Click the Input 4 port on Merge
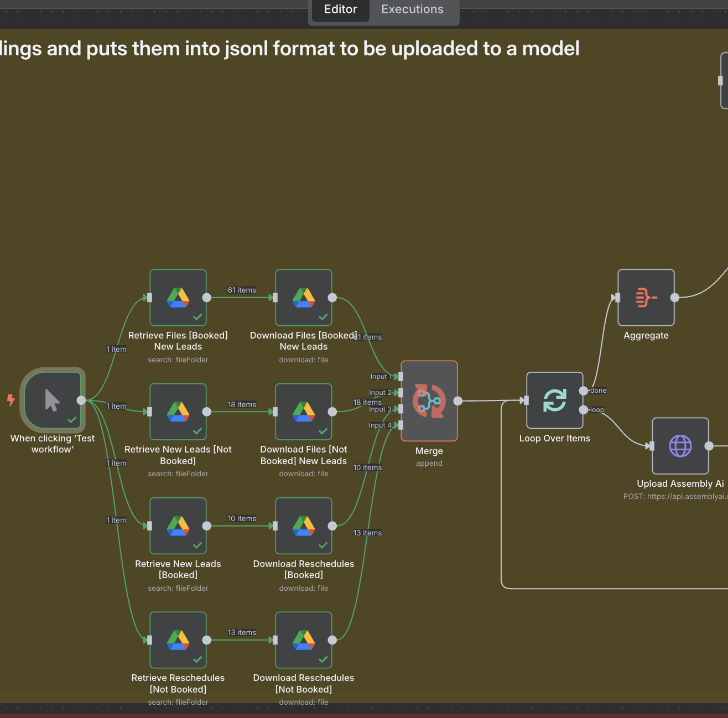This screenshot has width=728, height=718. pyautogui.click(x=401, y=425)
